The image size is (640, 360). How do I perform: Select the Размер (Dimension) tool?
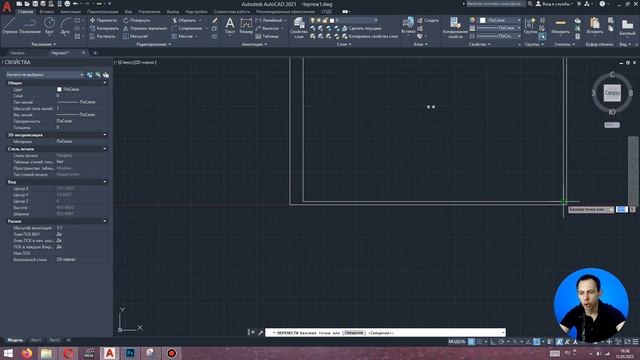[x=246, y=25]
